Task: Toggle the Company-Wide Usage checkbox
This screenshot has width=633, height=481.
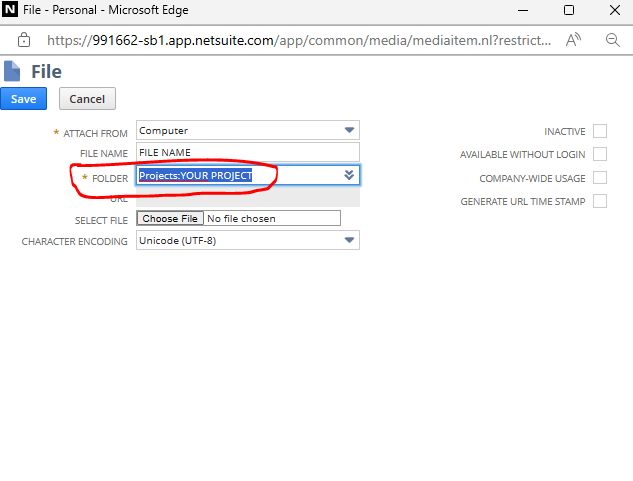Action: click(600, 178)
